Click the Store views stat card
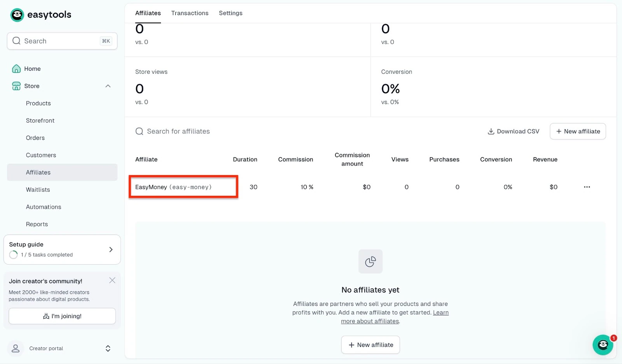This screenshot has width=622, height=364. click(x=247, y=87)
